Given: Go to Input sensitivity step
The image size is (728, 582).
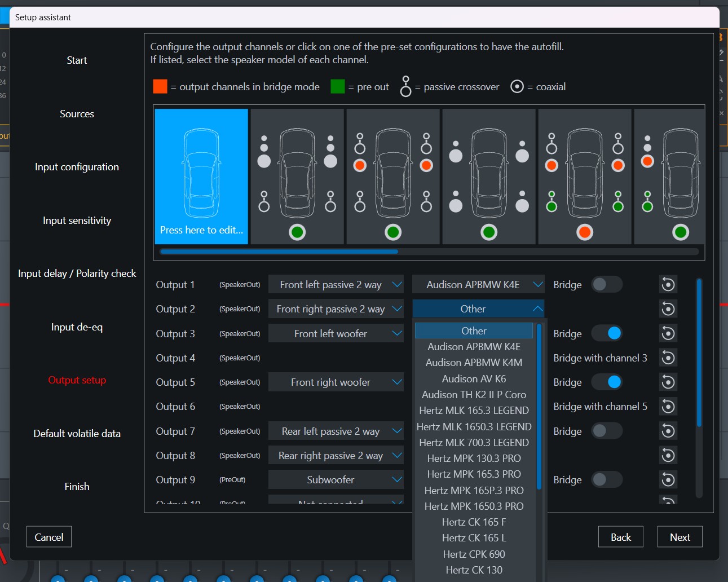Looking at the screenshot, I should 77,220.
